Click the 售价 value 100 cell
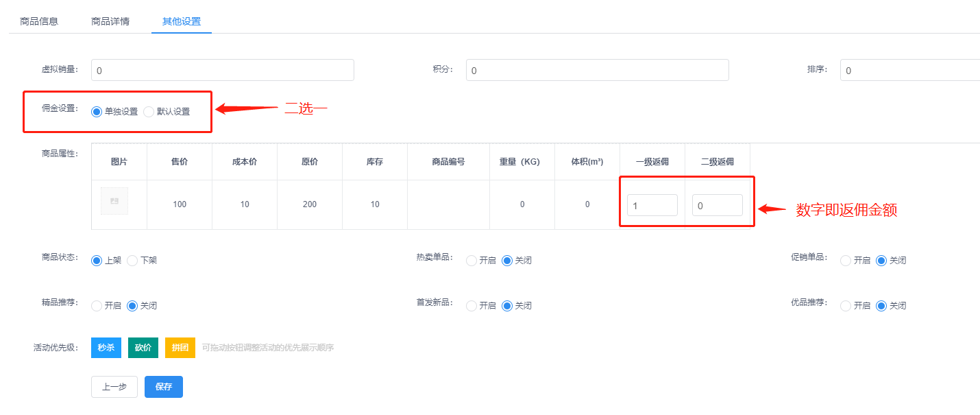Image resolution: width=980 pixels, height=415 pixels. [180, 204]
